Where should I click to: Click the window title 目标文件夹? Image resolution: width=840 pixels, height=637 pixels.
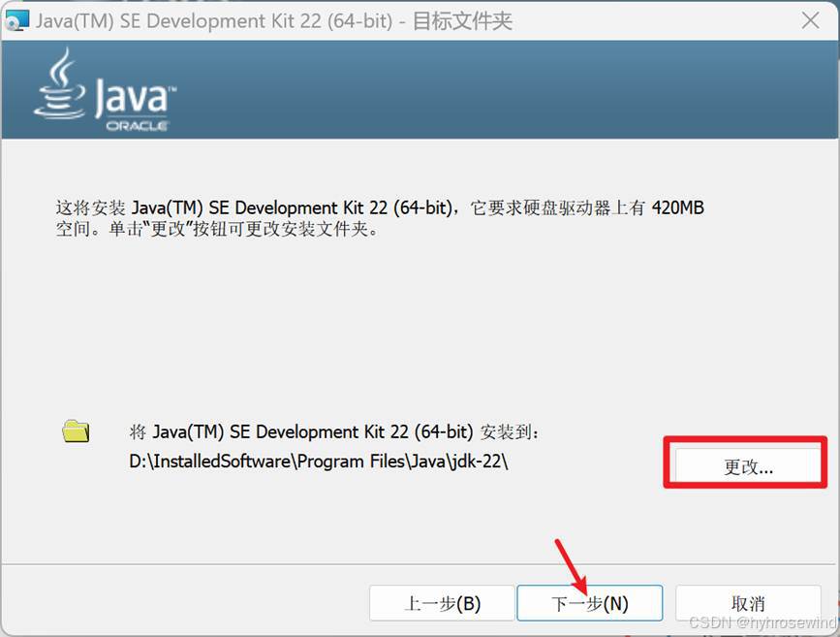[462, 21]
